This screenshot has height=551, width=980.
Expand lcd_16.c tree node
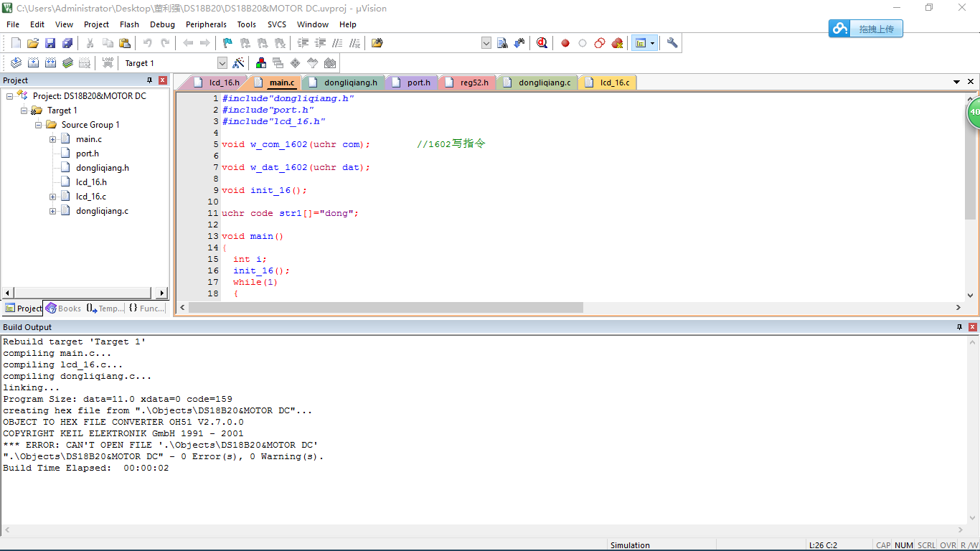point(53,197)
